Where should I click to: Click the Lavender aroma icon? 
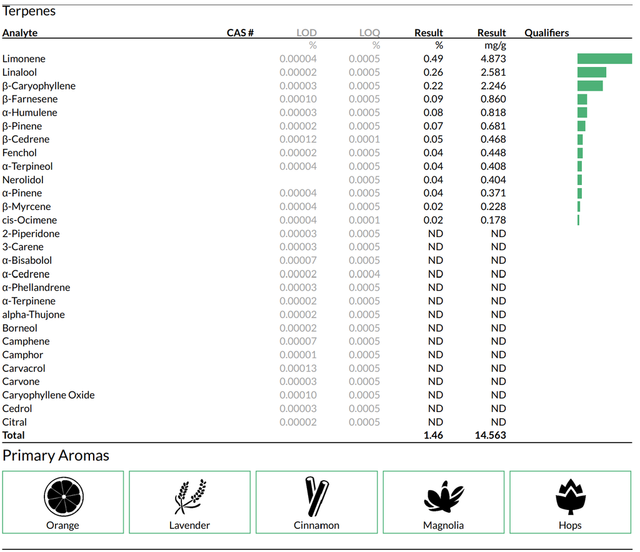point(190,497)
